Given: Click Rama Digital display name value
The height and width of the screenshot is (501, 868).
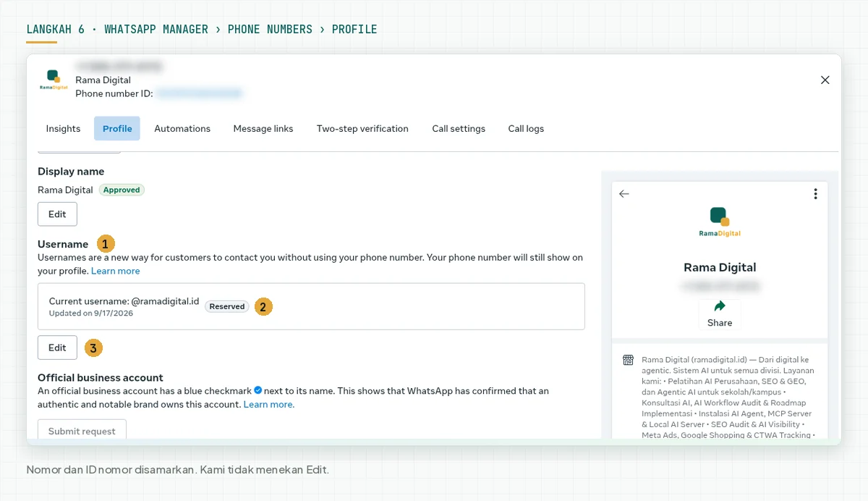Looking at the screenshot, I should (65, 190).
